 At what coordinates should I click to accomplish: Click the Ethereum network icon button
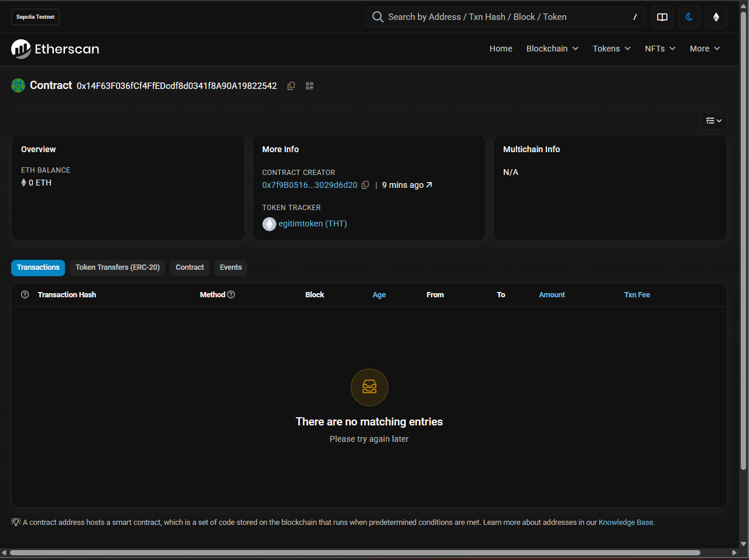[716, 17]
